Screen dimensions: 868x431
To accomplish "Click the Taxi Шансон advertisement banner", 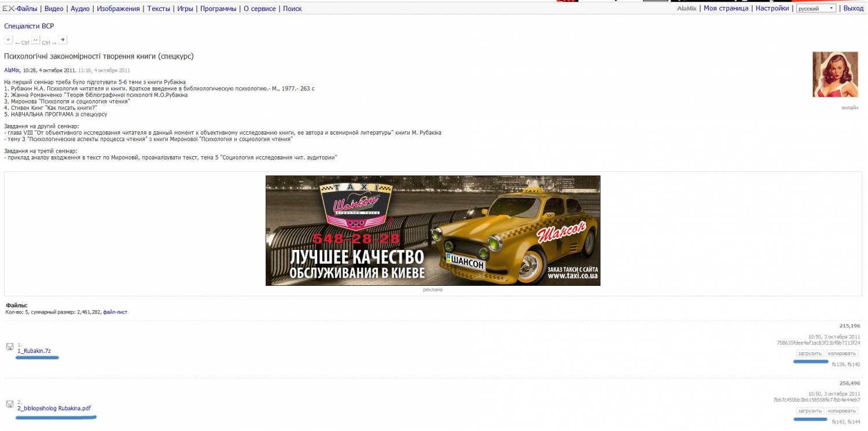I will (x=433, y=230).
